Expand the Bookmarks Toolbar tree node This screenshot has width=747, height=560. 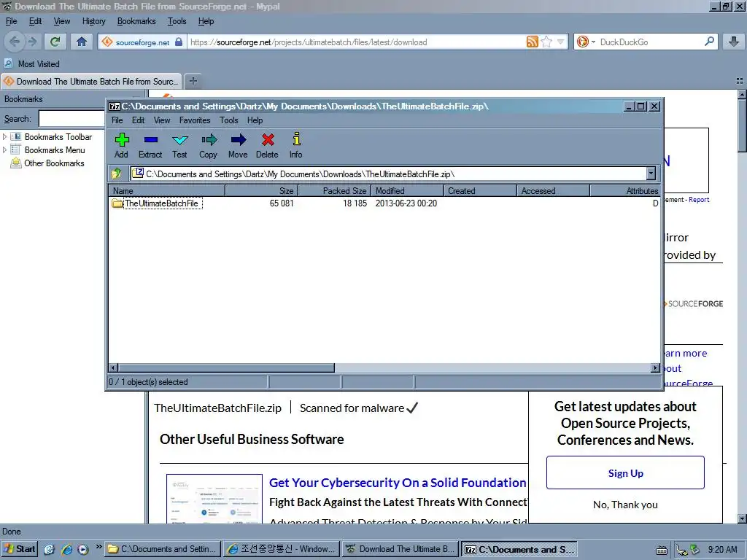point(5,136)
